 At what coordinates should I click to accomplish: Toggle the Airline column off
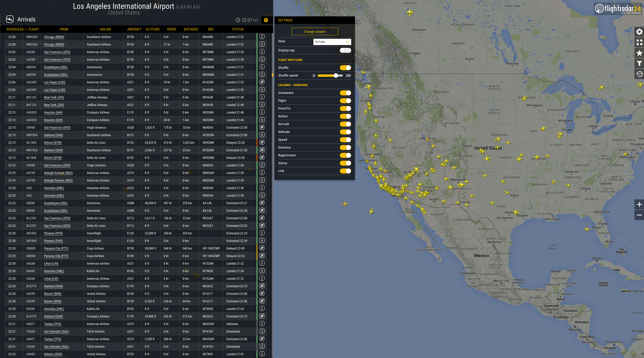pyautogui.click(x=345, y=116)
